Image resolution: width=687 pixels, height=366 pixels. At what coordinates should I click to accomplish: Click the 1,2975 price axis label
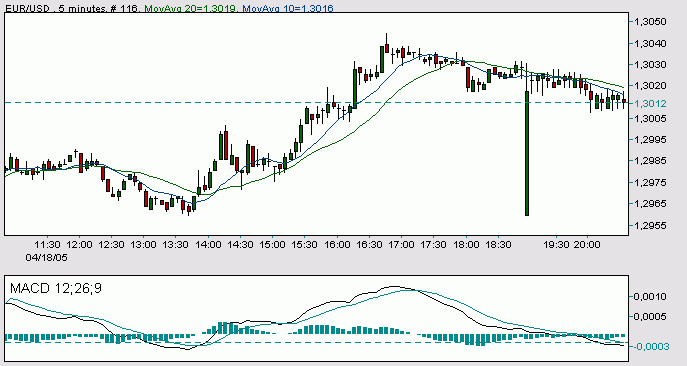[x=650, y=182]
